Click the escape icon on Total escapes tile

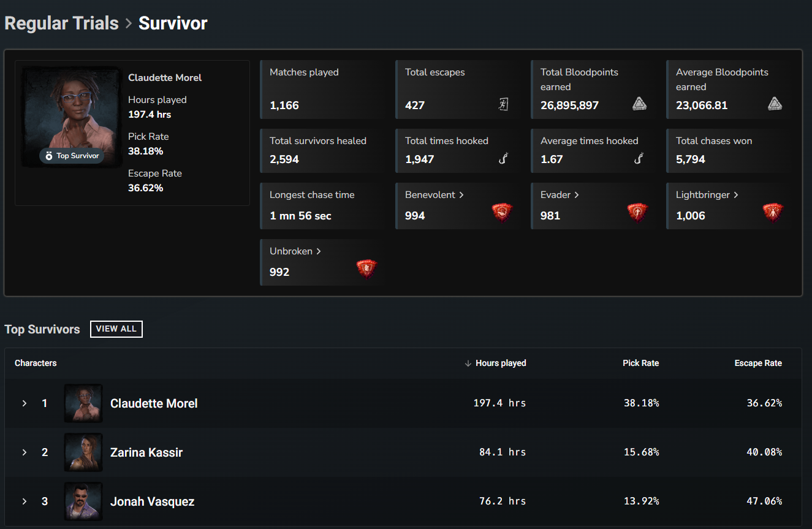click(x=503, y=105)
